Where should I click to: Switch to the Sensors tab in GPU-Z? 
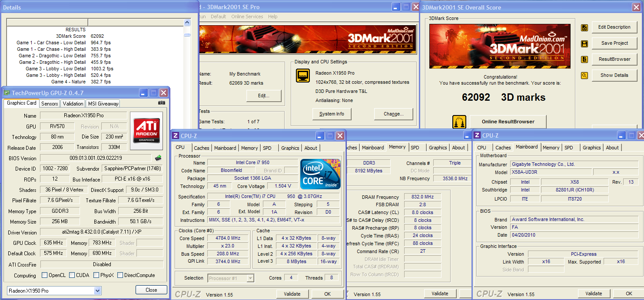(50, 104)
